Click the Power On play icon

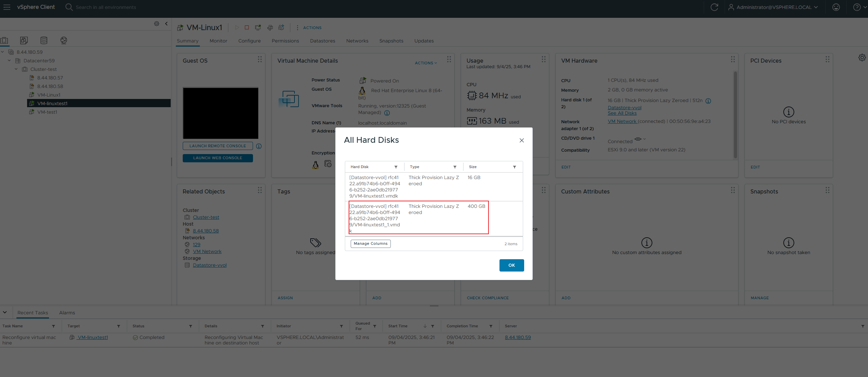tap(237, 27)
